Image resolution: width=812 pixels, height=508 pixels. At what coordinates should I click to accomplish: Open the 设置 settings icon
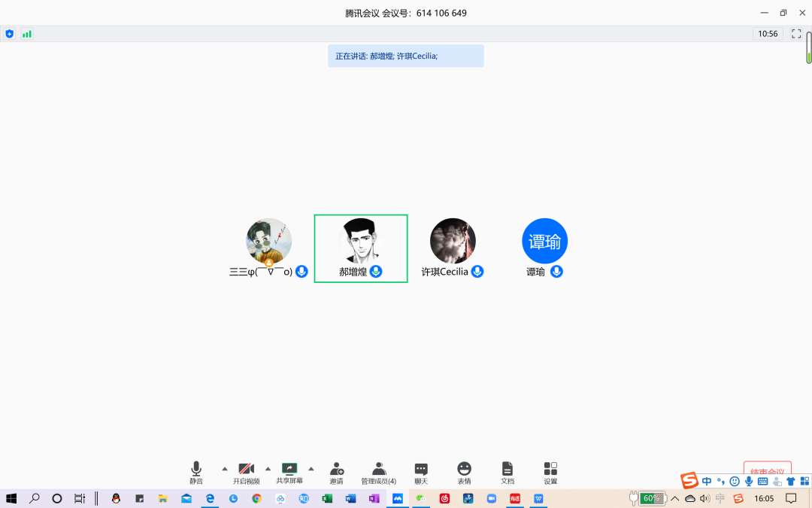[550, 472]
